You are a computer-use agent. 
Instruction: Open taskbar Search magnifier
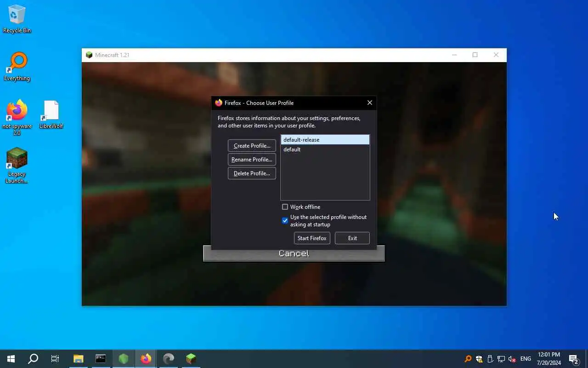pyautogui.click(x=33, y=359)
